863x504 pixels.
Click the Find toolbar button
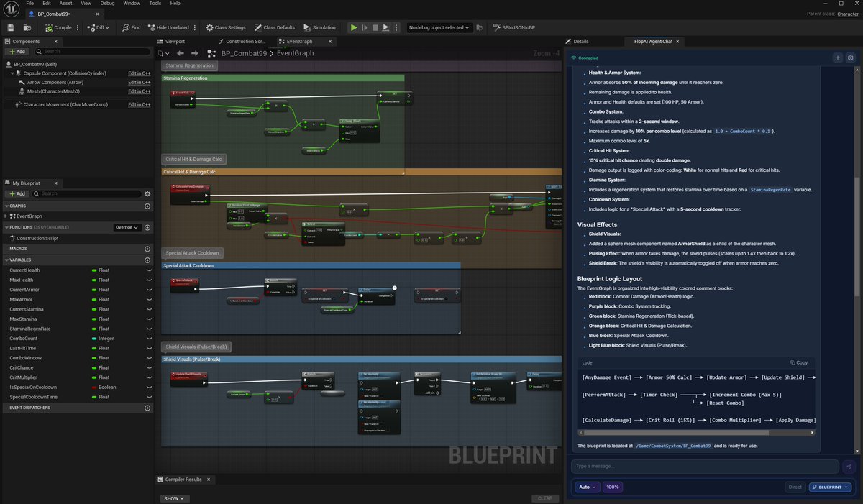(131, 27)
